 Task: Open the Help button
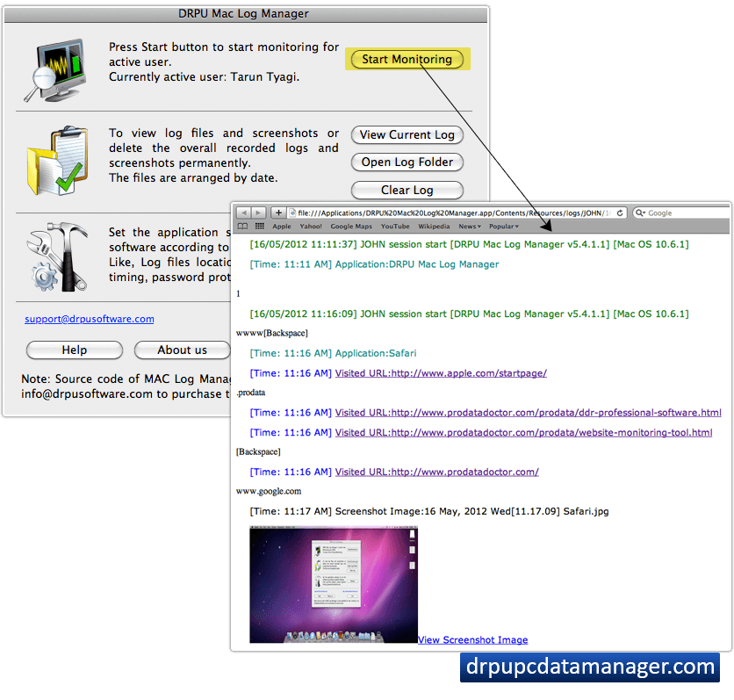pyautogui.click(x=75, y=350)
